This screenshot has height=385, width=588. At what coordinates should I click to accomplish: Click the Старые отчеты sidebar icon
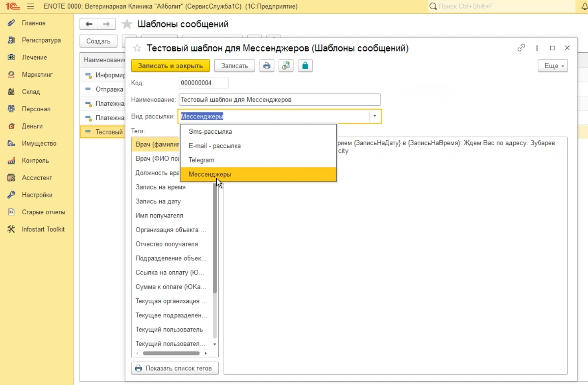click(x=11, y=212)
